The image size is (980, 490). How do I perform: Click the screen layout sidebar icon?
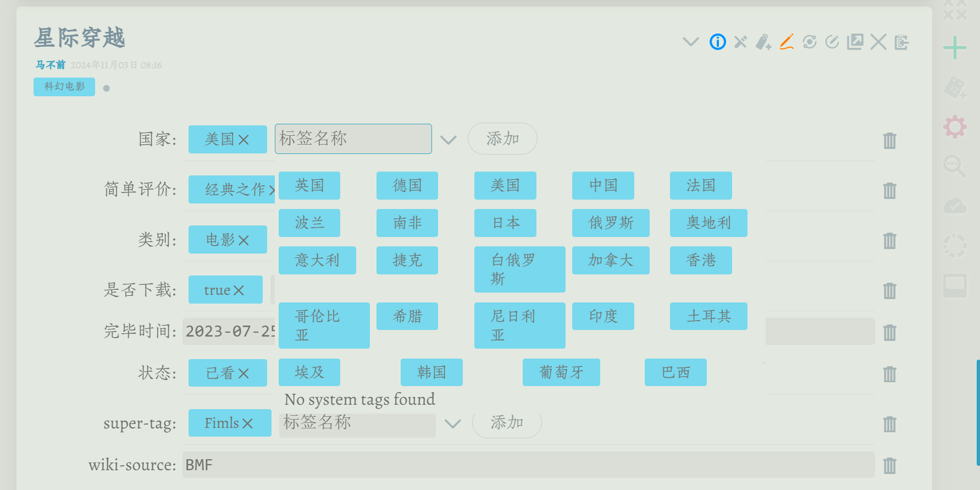pyautogui.click(x=955, y=285)
